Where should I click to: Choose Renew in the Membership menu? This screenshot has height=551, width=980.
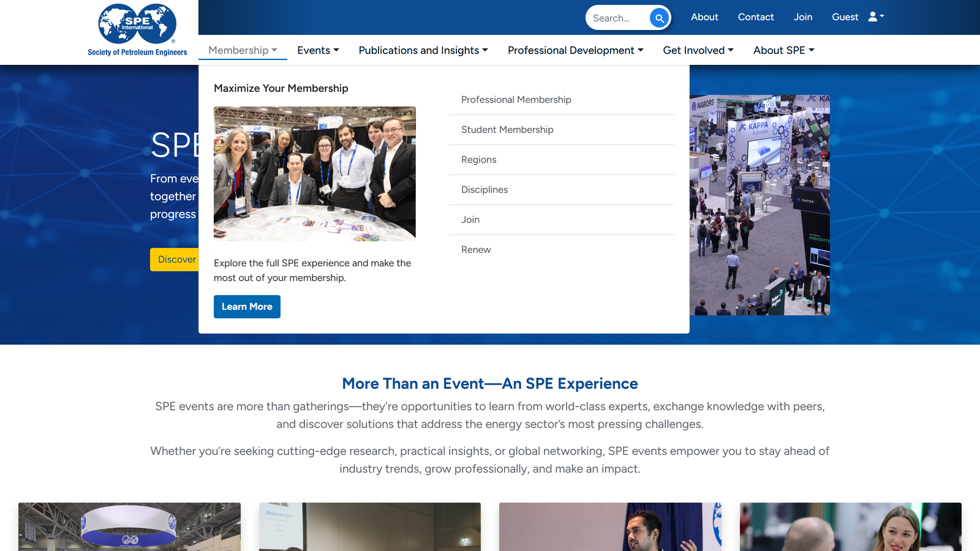[x=476, y=250]
